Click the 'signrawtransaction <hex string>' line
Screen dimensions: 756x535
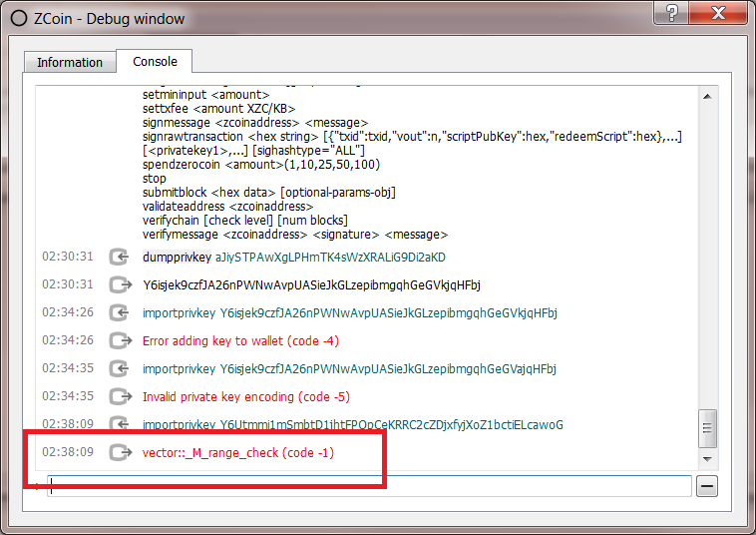click(x=412, y=137)
